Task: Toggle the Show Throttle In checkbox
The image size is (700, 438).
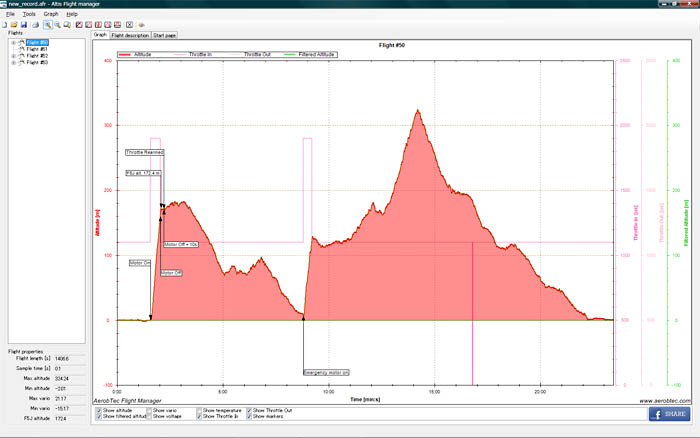Action: [199, 416]
